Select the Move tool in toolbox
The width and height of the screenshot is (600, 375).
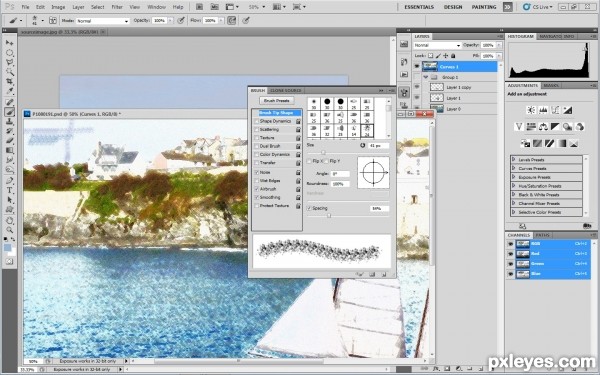[x=9, y=42]
